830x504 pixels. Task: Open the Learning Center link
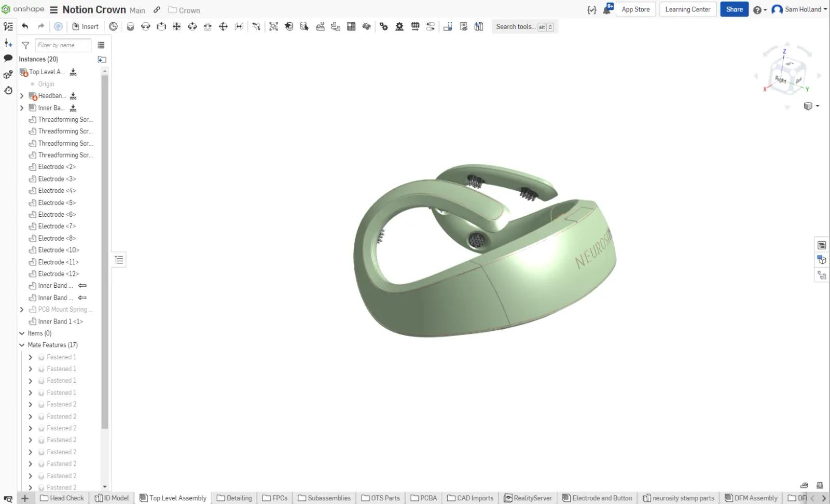click(687, 9)
